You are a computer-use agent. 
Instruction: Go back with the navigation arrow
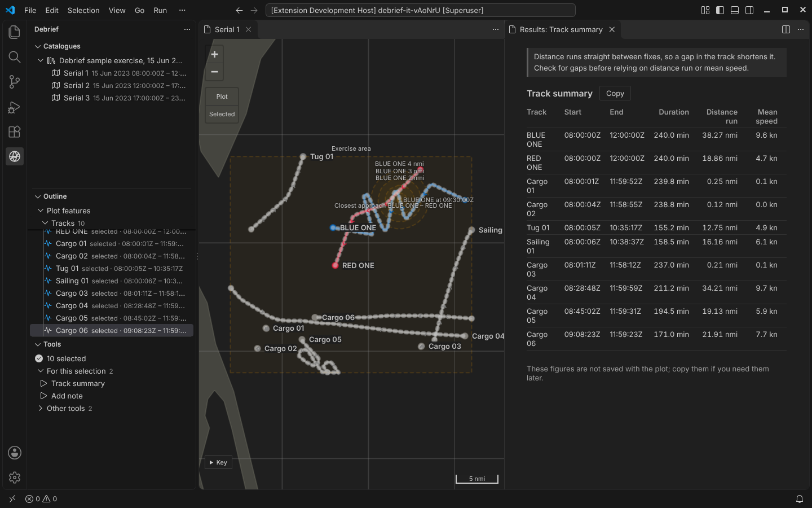[239, 10]
